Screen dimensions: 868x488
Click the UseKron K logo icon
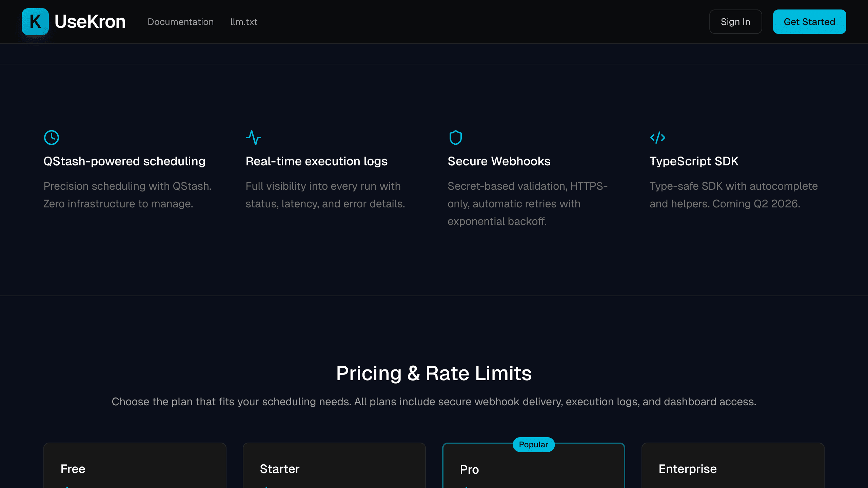(35, 22)
